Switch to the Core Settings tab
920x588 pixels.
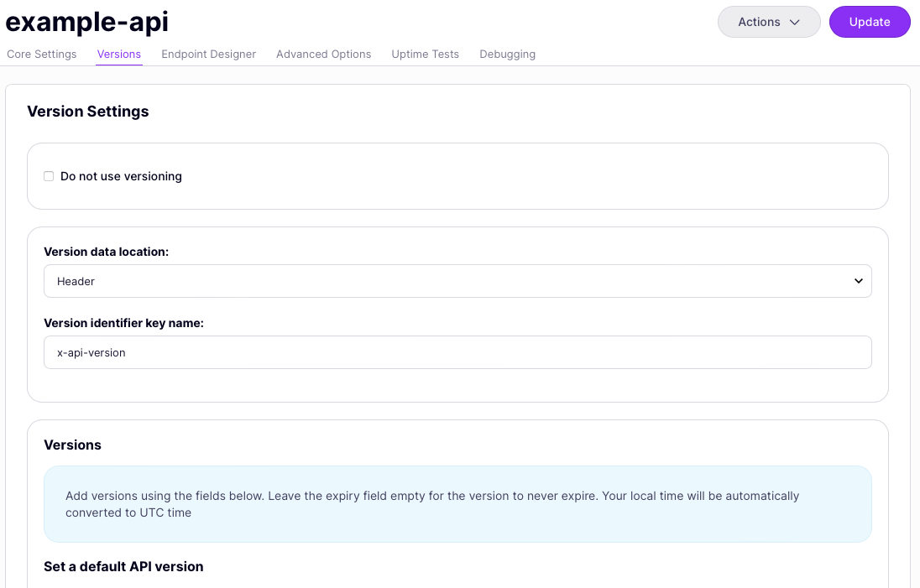[x=41, y=54]
